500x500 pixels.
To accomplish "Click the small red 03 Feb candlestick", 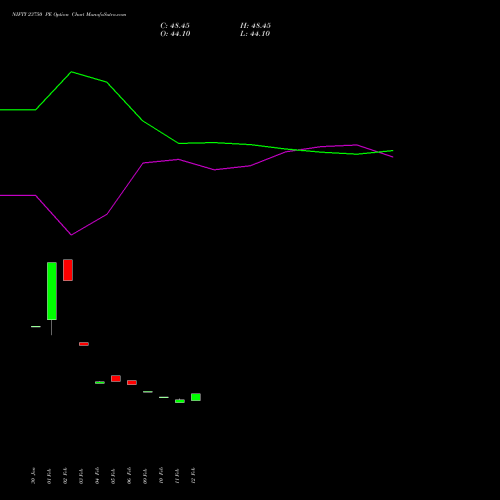I will (x=84, y=344).
